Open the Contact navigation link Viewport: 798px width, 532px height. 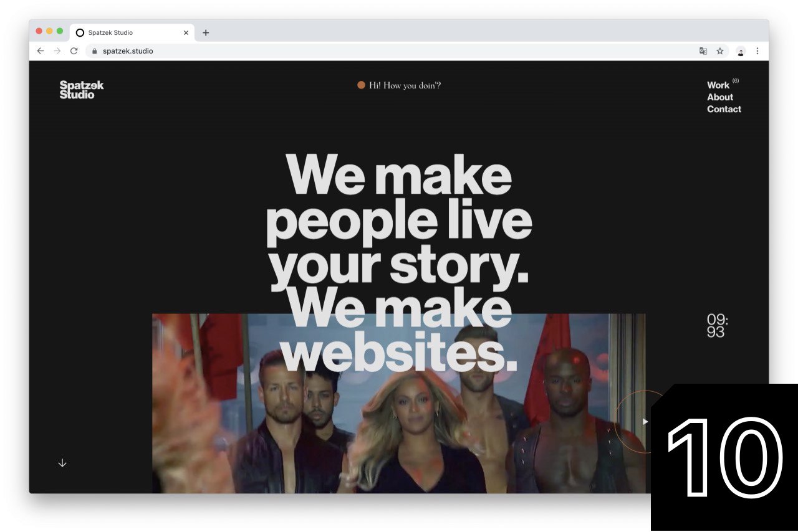coord(724,109)
